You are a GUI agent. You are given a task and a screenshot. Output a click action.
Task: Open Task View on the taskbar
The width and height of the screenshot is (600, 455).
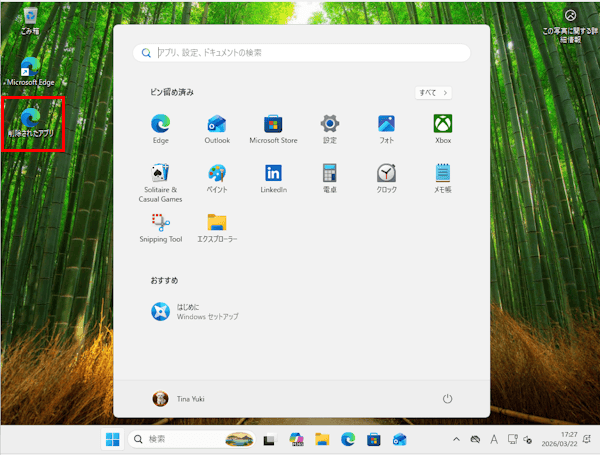tap(270, 439)
